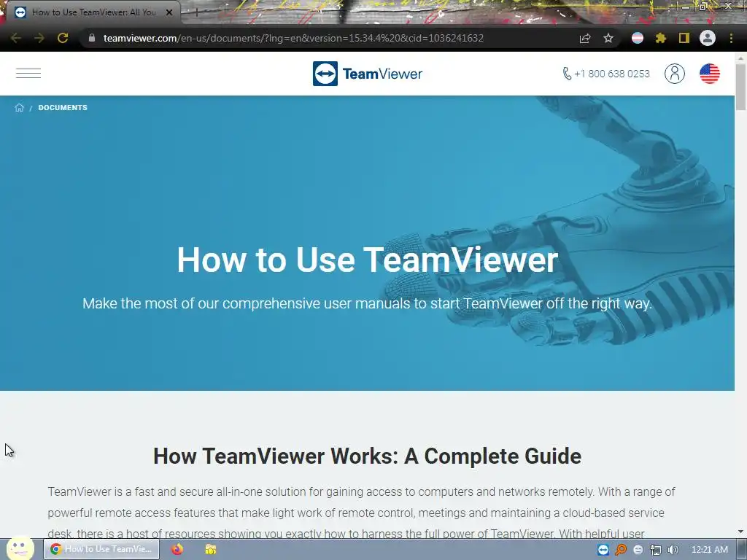Click the How to Use TeamViewer heading
Viewport: 747px width, 560px height.
[368, 260]
